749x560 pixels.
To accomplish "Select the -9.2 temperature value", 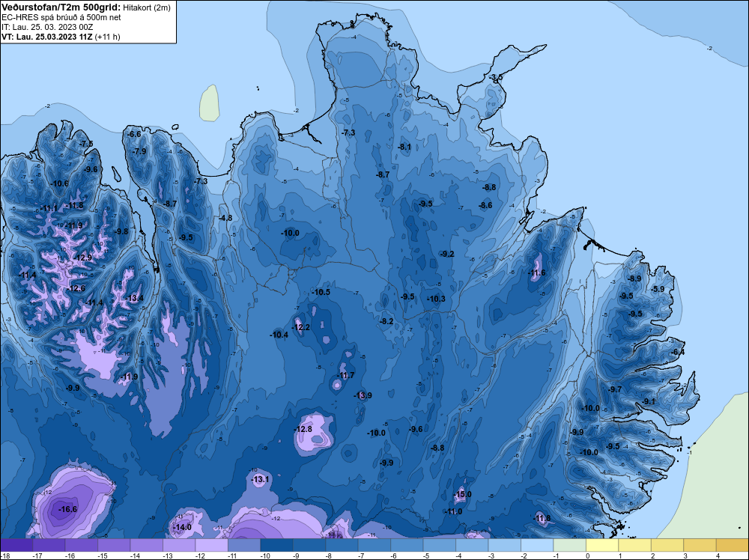I will click(446, 254).
